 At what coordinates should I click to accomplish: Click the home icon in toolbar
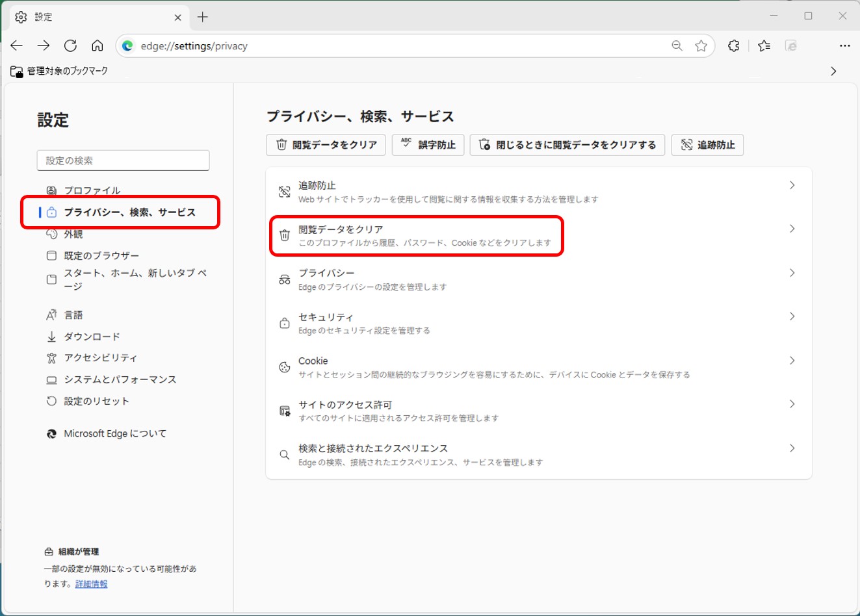98,45
